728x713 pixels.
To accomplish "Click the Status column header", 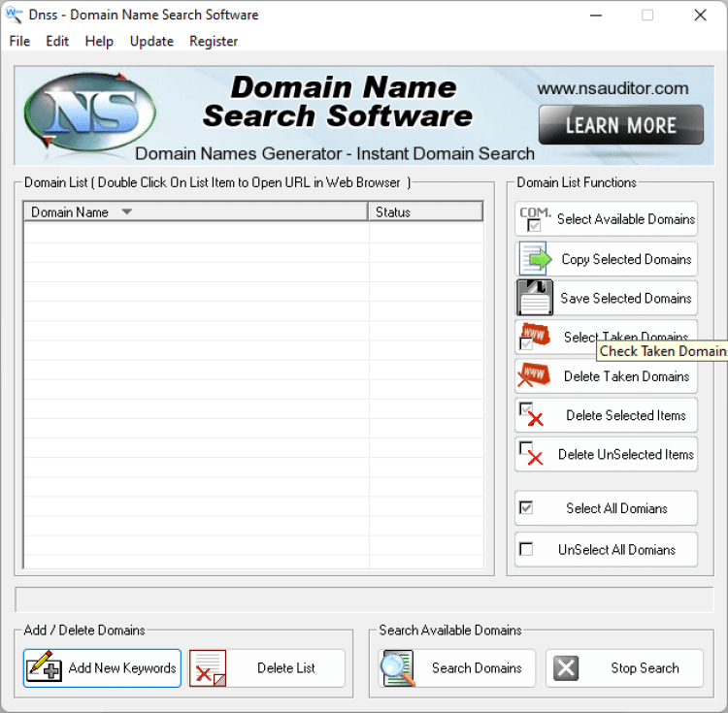I will click(425, 212).
